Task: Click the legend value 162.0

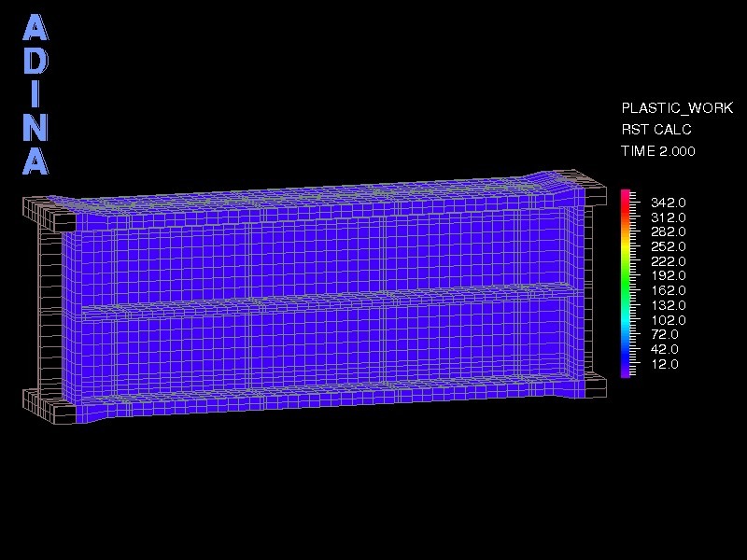Action: [669, 291]
